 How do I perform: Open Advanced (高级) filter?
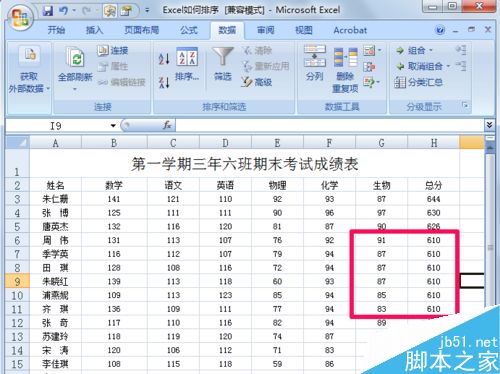pyautogui.click(x=257, y=82)
